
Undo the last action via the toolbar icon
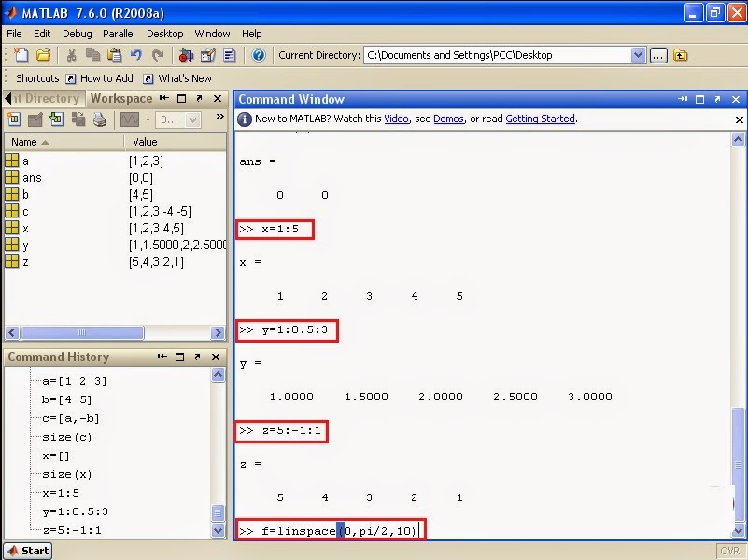(x=136, y=55)
